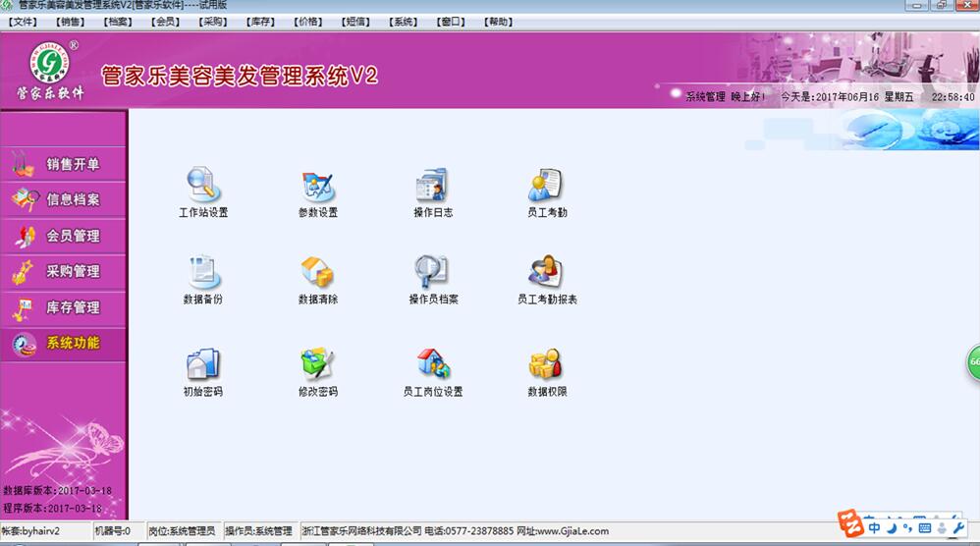This screenshot has height=546, width=980.
Task: Open the 参数设置 parameter settings icon
Action: click(317, 185)
